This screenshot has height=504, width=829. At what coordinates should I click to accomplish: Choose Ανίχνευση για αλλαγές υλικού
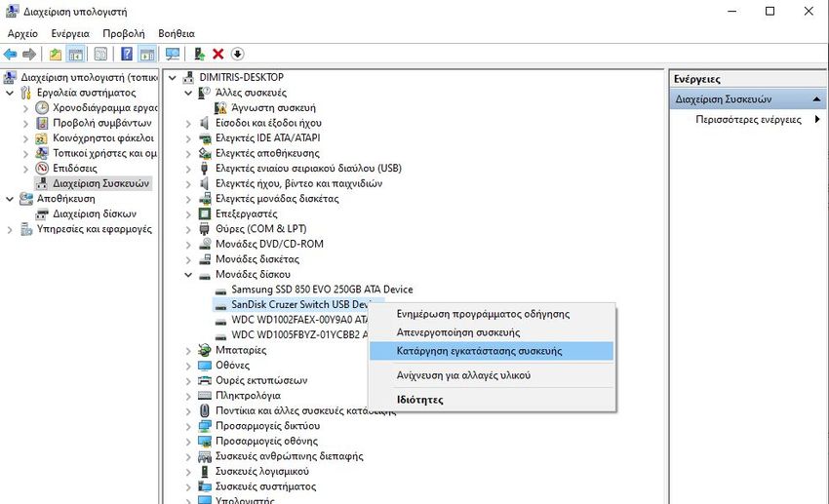(x=493, y=375)
